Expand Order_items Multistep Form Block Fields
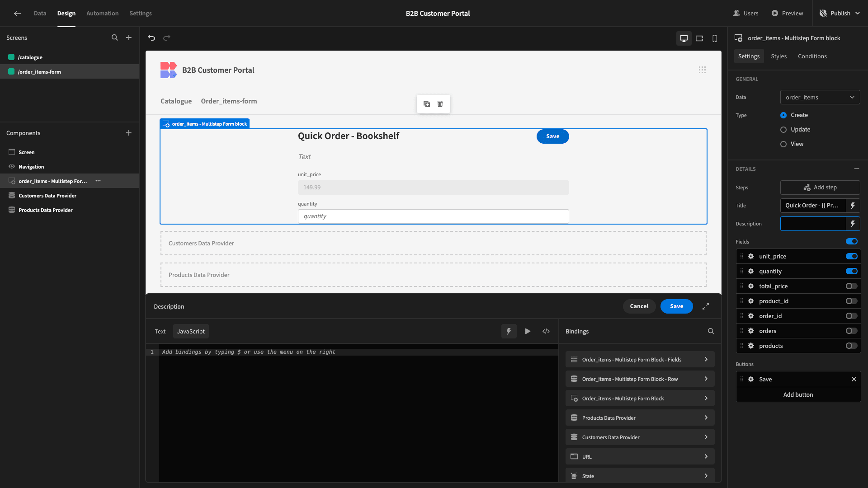The image size is (868, 488). 706,359
